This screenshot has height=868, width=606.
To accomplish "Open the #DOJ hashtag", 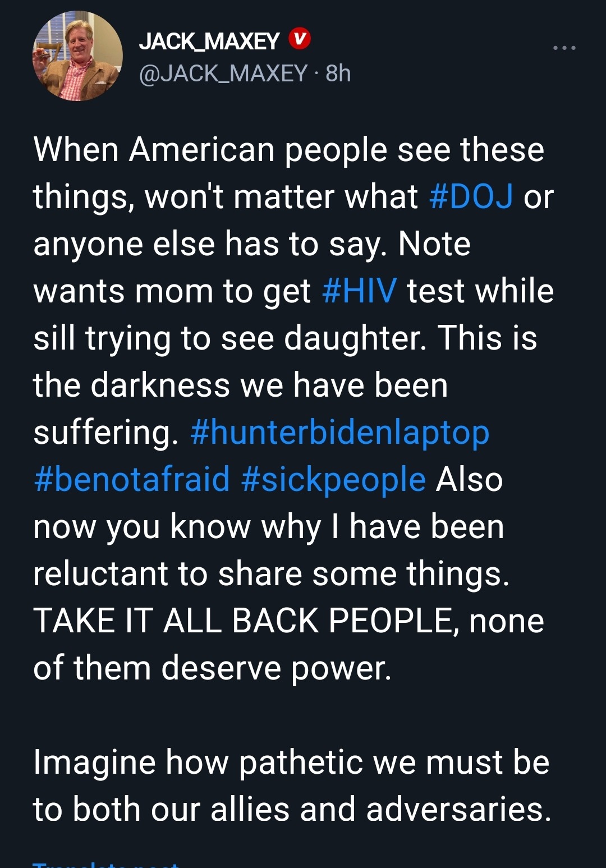I will (x=471, y=197).
